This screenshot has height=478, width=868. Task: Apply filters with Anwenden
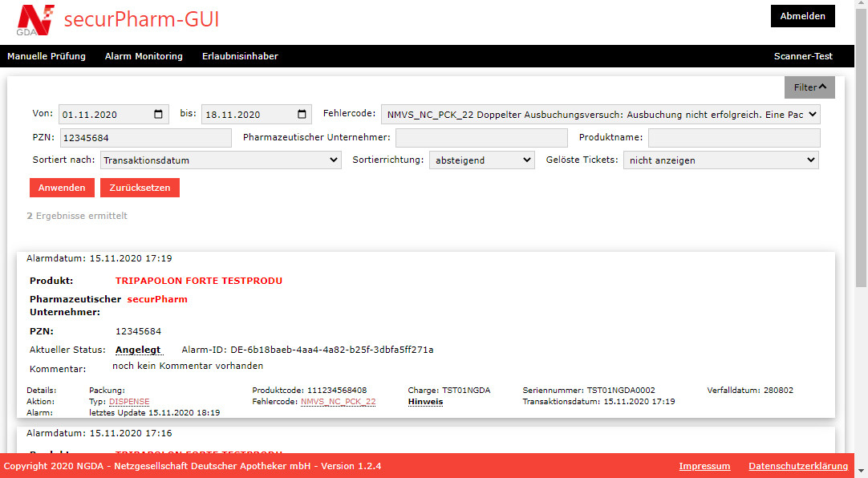[62, 188]
